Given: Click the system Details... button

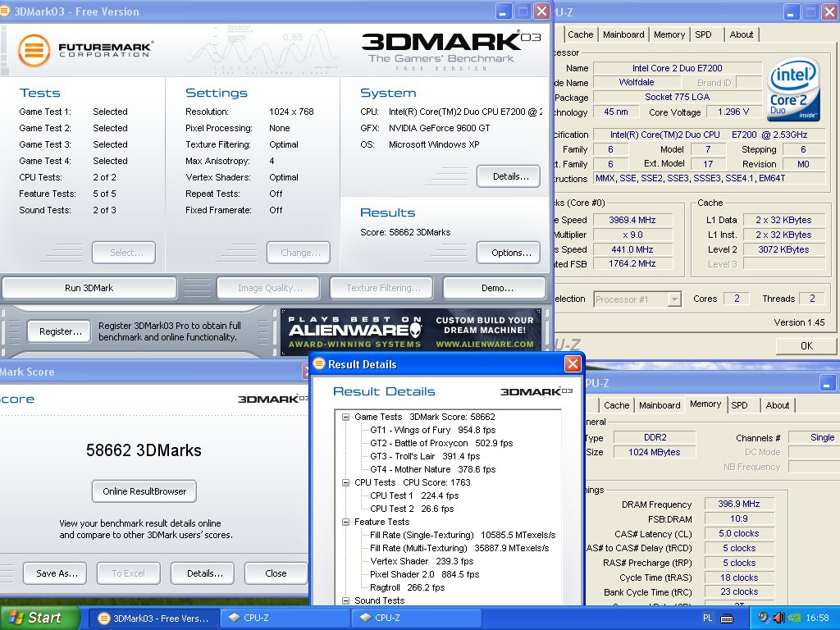Looking at the screenshot, I should pyautogui.click(x=510, y=177).
